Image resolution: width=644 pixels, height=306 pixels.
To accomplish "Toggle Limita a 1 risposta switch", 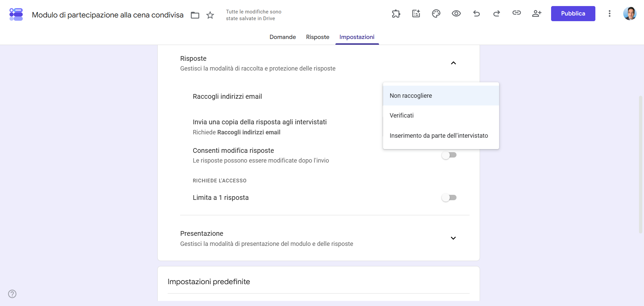I will click(x=449, y=198).
